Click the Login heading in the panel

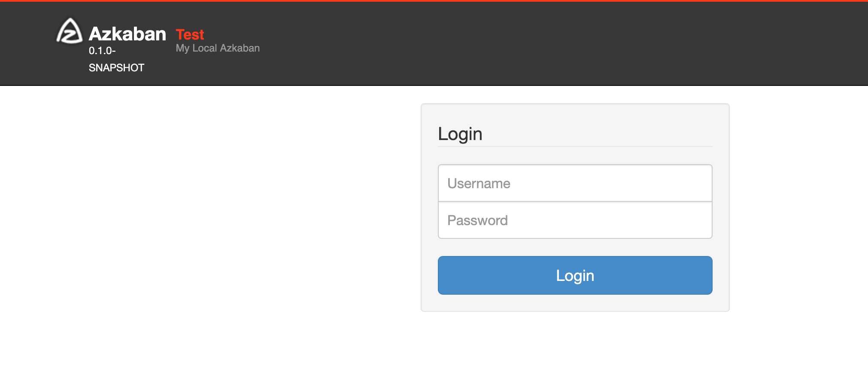(x=460, y=134)
